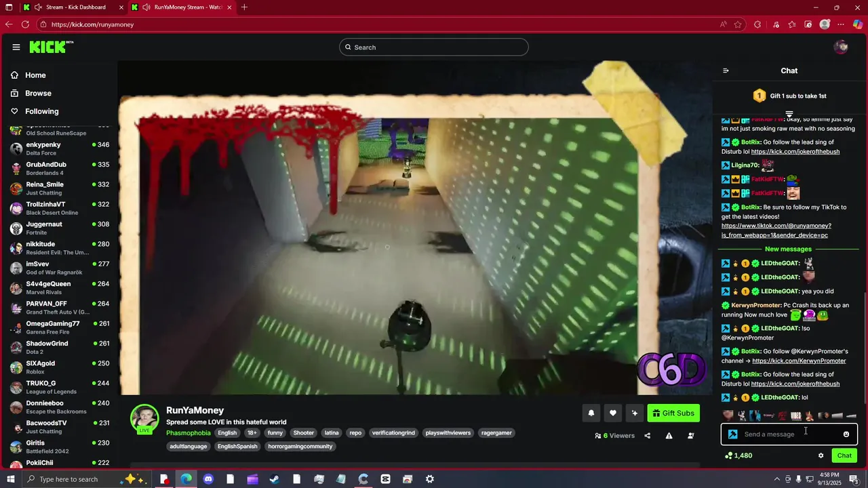Open Discord from the taskbar
The image size is (868, 488).
tap(208, 479)
